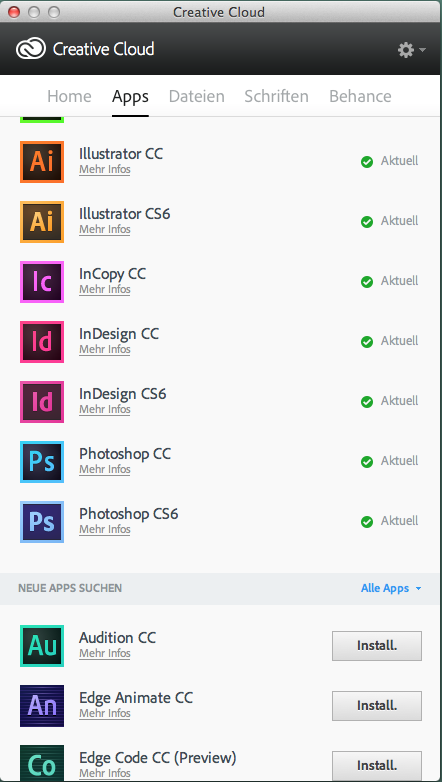The image size is (442, 782).
Task: Click the Creative Cloud logo icon
Action: click(31, 49)
